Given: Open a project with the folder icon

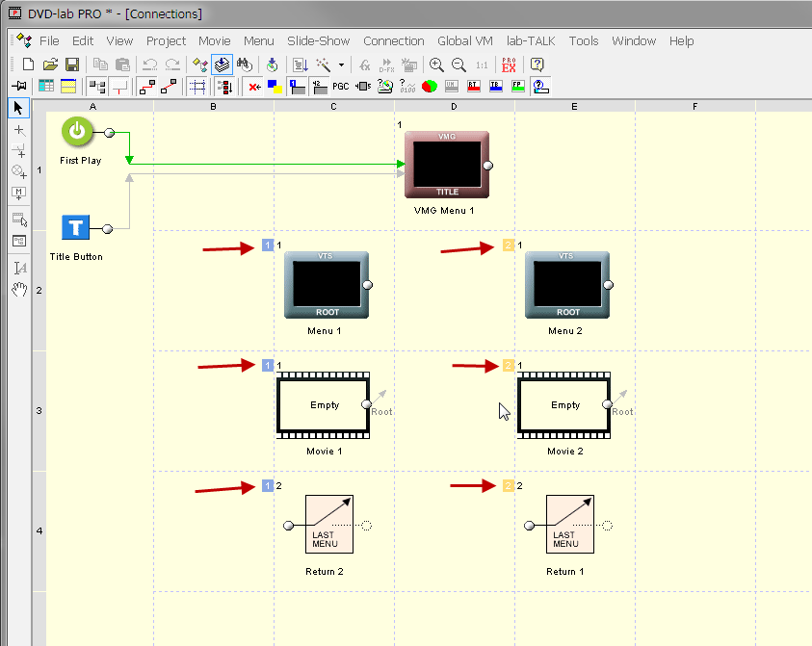Looking at the screenshot, I should (50, 65).
